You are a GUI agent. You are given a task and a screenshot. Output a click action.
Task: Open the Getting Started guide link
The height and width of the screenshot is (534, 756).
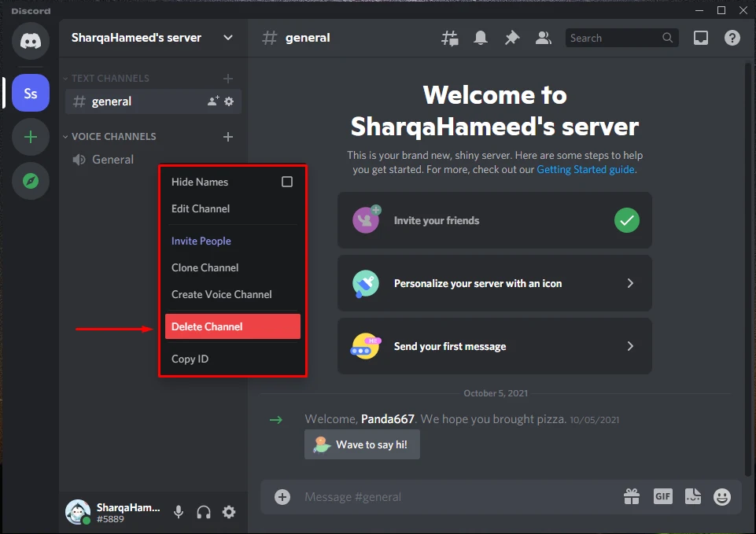[x=585, y=170]
